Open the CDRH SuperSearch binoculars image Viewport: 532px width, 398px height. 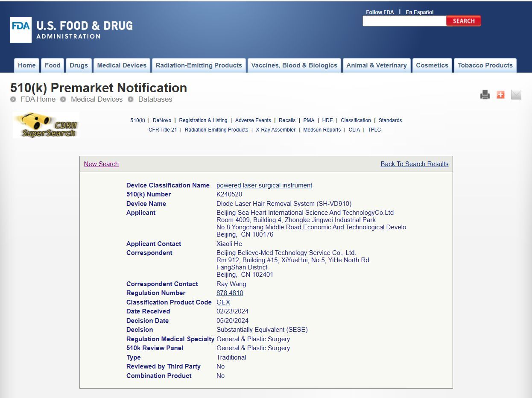[x=46, y=125]
